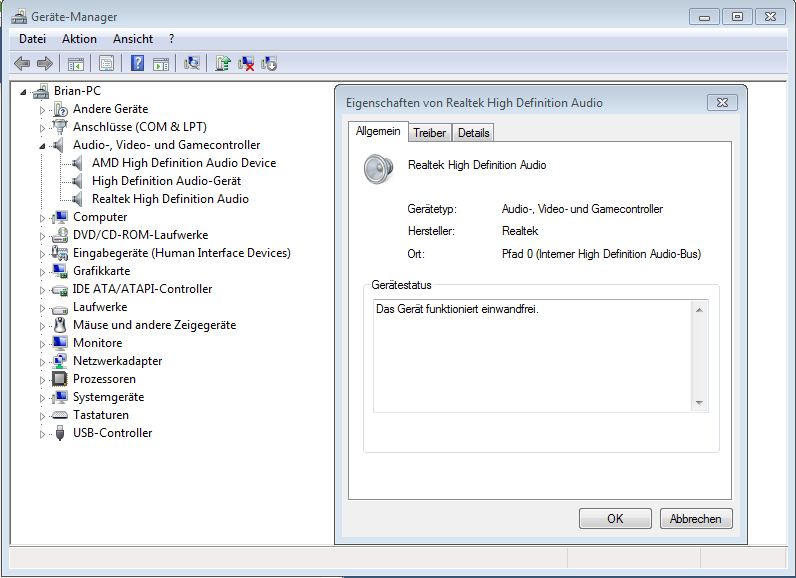The width and height of the screenshot is (796, 578).
Task: Click the Mäuse und andere Zeigegeräte icon
Action: click(60, 325)
